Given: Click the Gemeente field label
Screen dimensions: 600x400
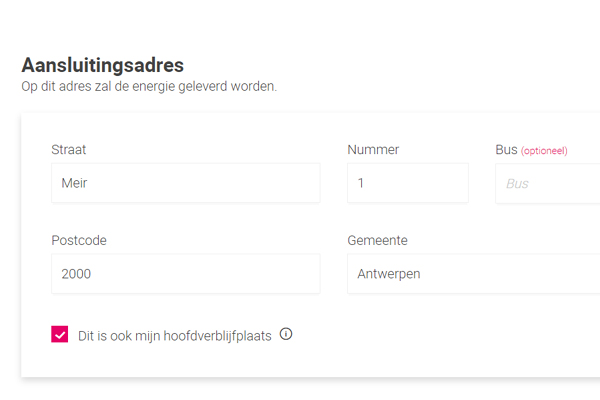Looking at the screenshot, I should click(x=377, y=240).
